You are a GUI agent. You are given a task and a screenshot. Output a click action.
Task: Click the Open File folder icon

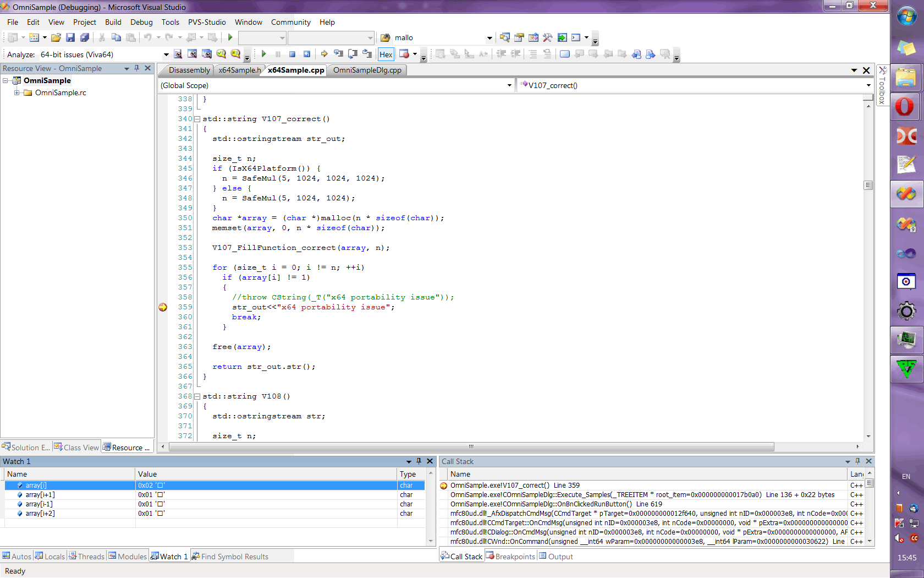coord(56,37)
